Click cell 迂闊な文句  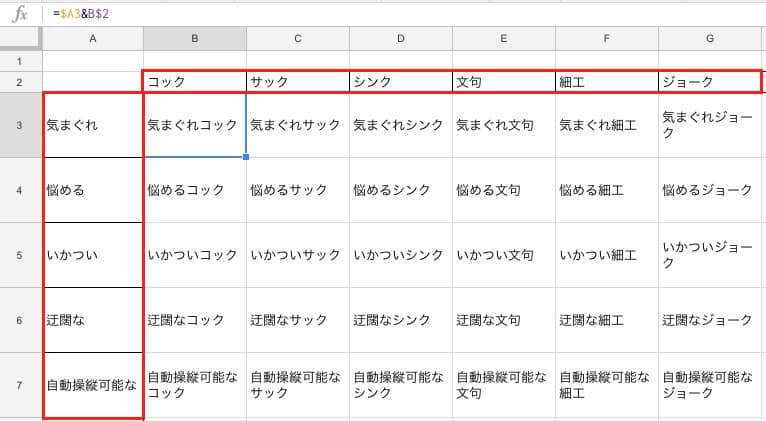(504, 320)
